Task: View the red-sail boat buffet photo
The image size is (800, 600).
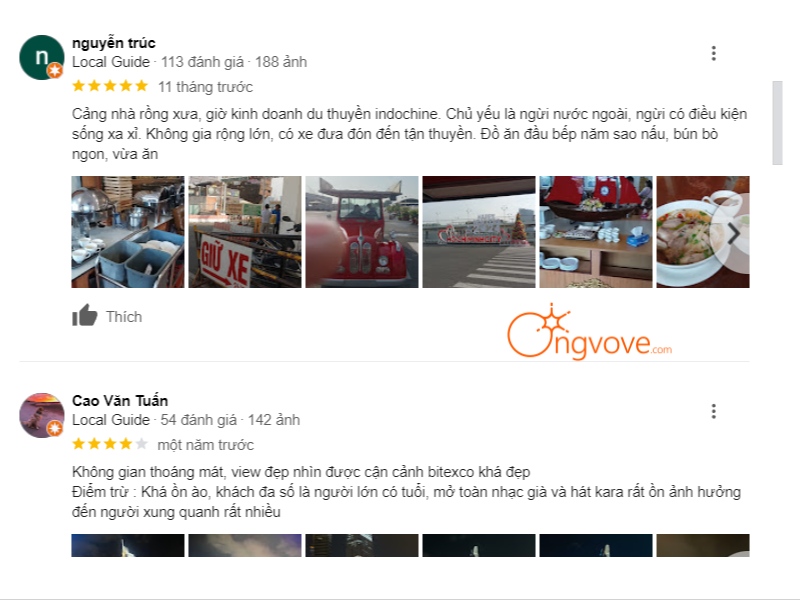Action: coord(596,232)
